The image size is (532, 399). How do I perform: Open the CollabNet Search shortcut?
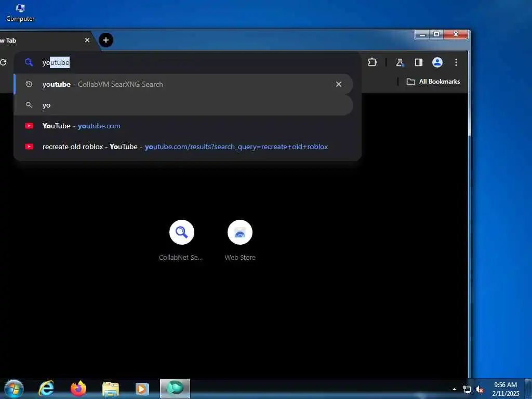point(181,241)
